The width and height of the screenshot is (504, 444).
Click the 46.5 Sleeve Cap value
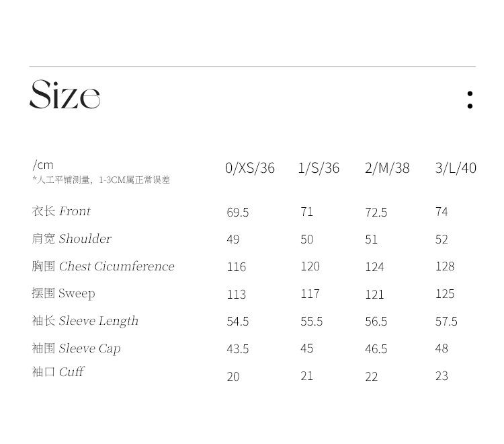pos(376,348)
